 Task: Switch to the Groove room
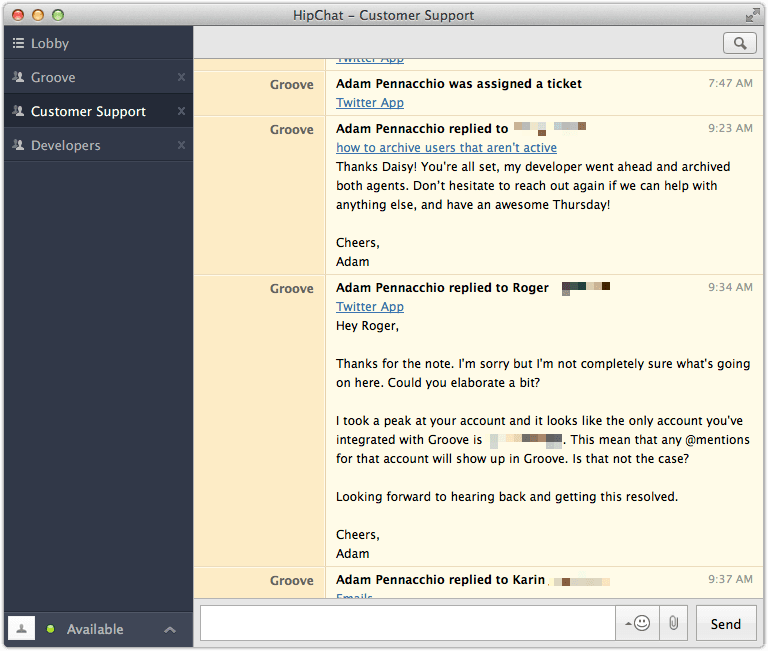(53, 78)
